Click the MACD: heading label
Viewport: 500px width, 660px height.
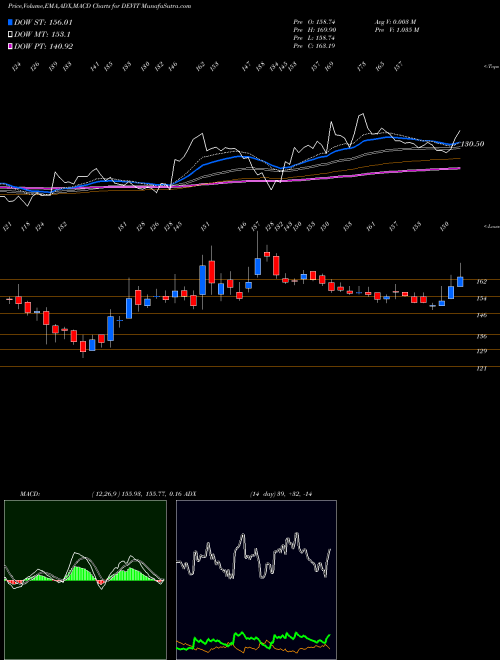(x=30, y=494)
